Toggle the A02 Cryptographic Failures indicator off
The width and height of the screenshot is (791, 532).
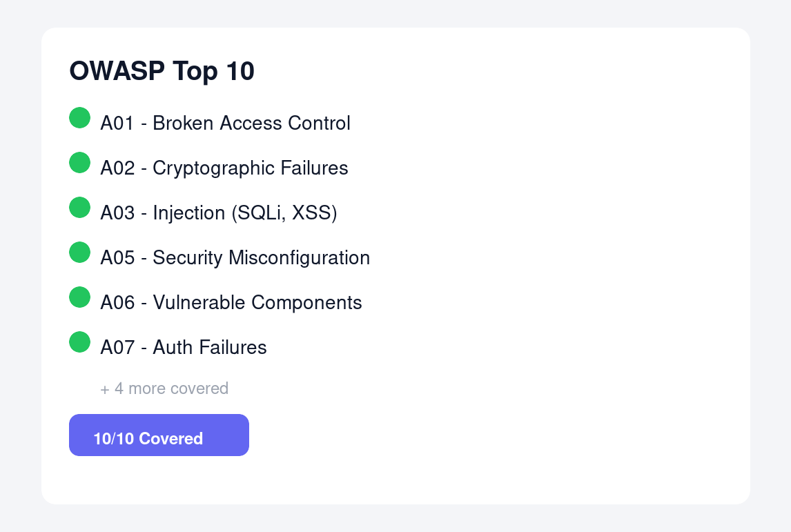[79, 163]
